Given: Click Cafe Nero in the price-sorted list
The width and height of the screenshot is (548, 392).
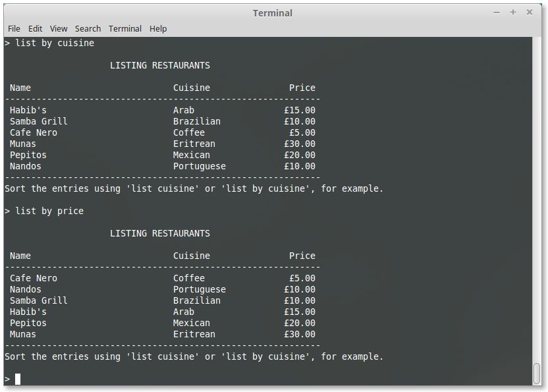Looking at the screenshot, I should [x=33, y=278].
